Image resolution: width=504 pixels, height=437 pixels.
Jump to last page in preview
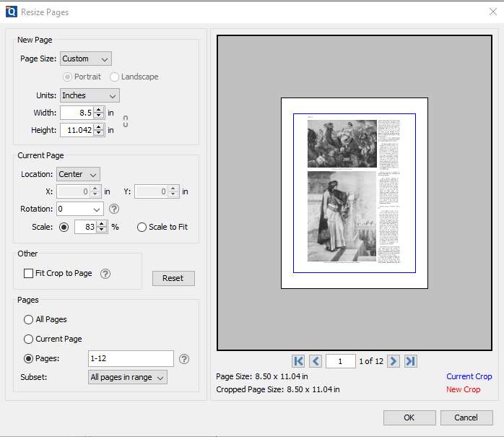[410, 361]
